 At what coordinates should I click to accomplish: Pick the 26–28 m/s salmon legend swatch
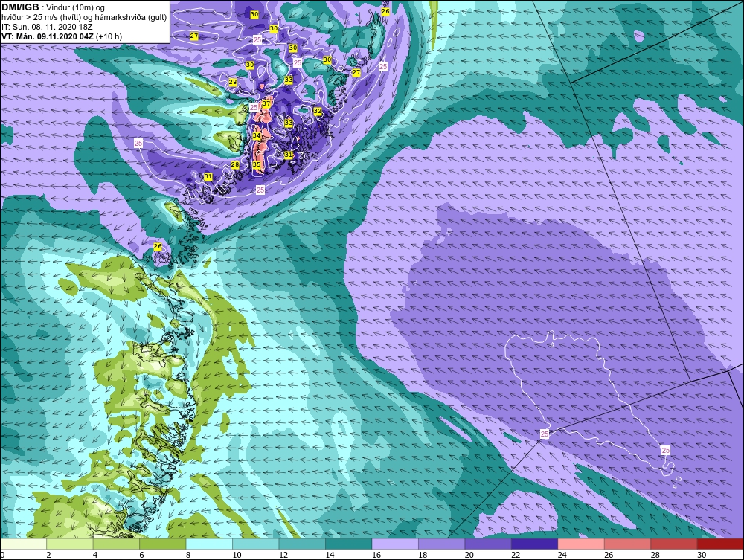pos(628,544)
